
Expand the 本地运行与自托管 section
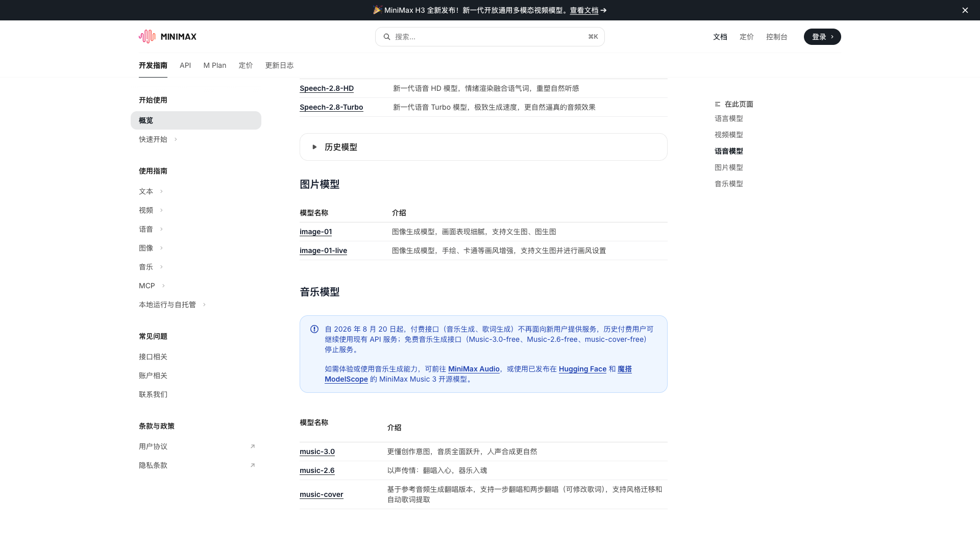pyautogui.click(x=204, y=305)
